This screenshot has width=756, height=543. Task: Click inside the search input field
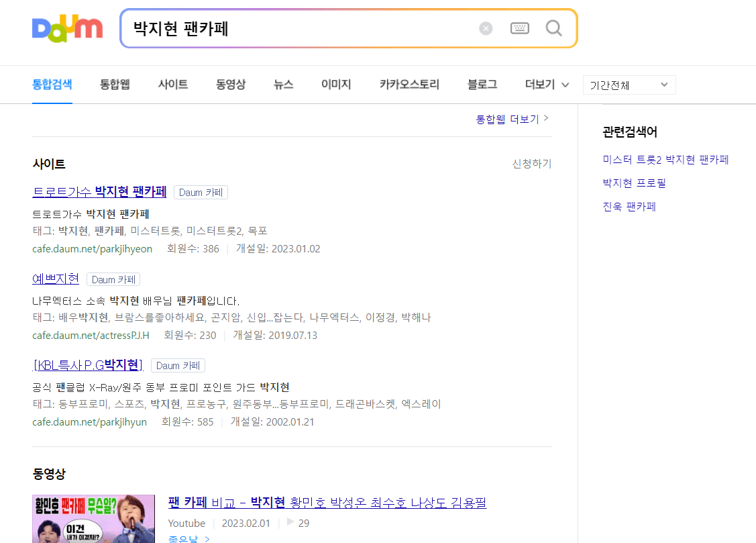tap(302, 28)
